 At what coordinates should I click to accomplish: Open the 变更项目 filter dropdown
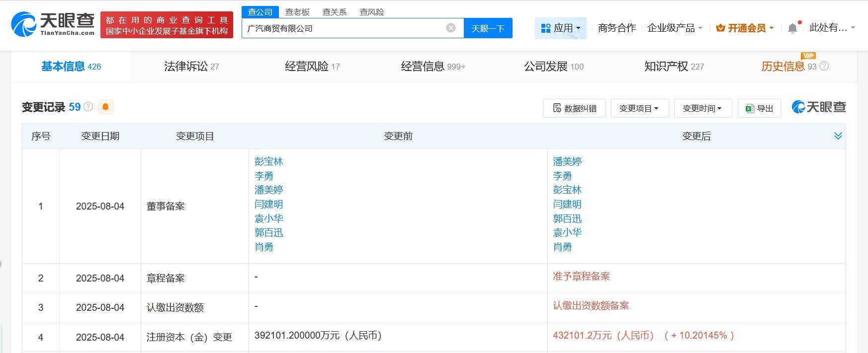coord(639,108)
